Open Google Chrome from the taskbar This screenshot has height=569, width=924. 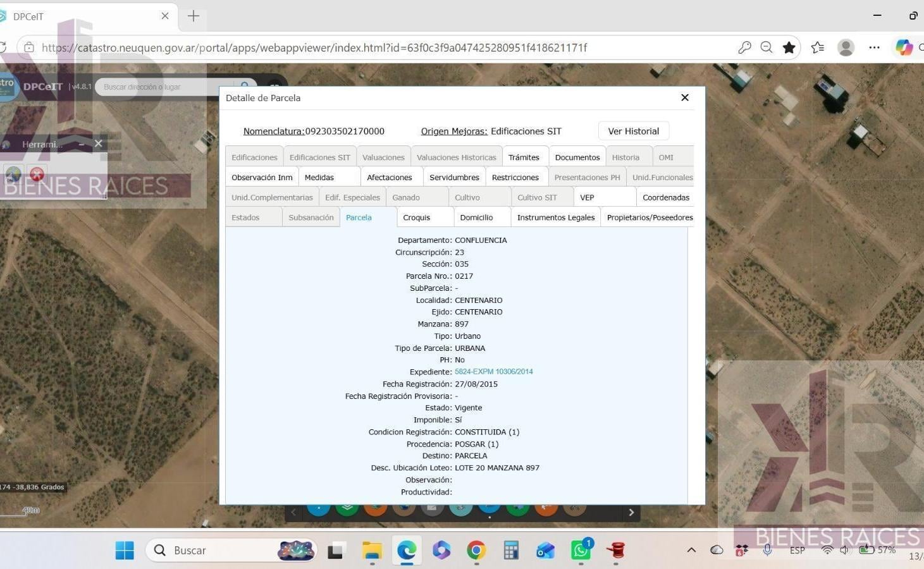point(476,551)
